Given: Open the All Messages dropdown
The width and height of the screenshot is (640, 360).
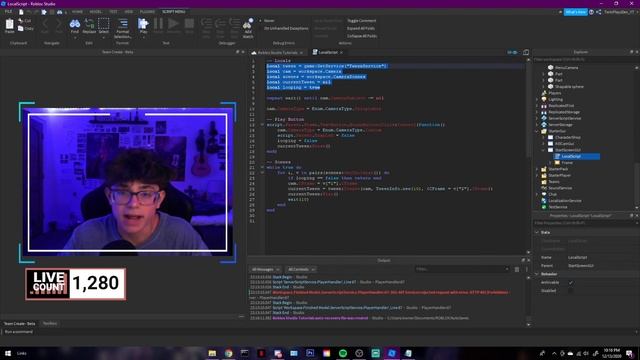Looking at the screenshot, I should coord(265,269).
